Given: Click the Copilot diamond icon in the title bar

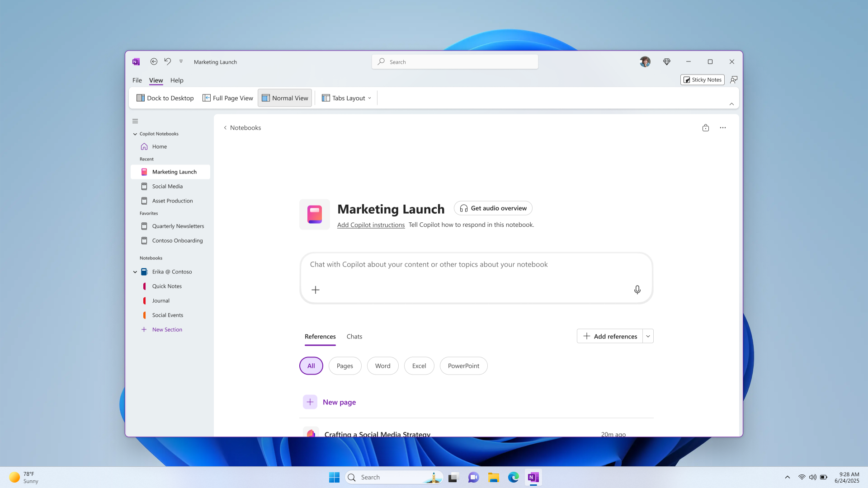Looking at the screenshot, I should (666, 61).
